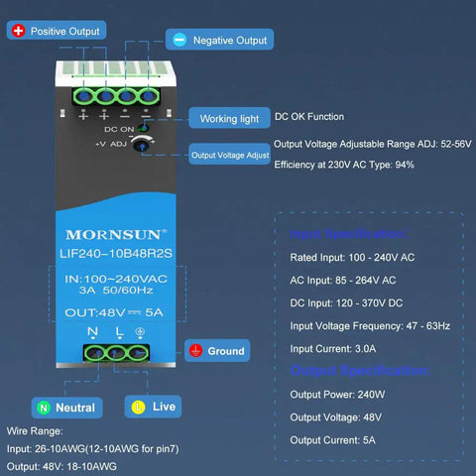This screenshot has width=476, height=476.
Task: Click the +V ADJ potentiometer knob
Action: [142, 145]
